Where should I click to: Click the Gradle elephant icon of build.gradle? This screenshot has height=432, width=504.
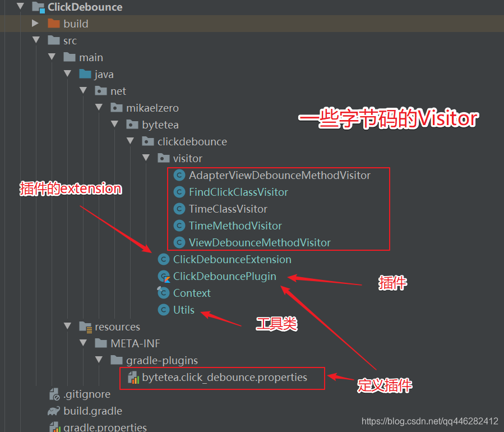coord(54,411)
